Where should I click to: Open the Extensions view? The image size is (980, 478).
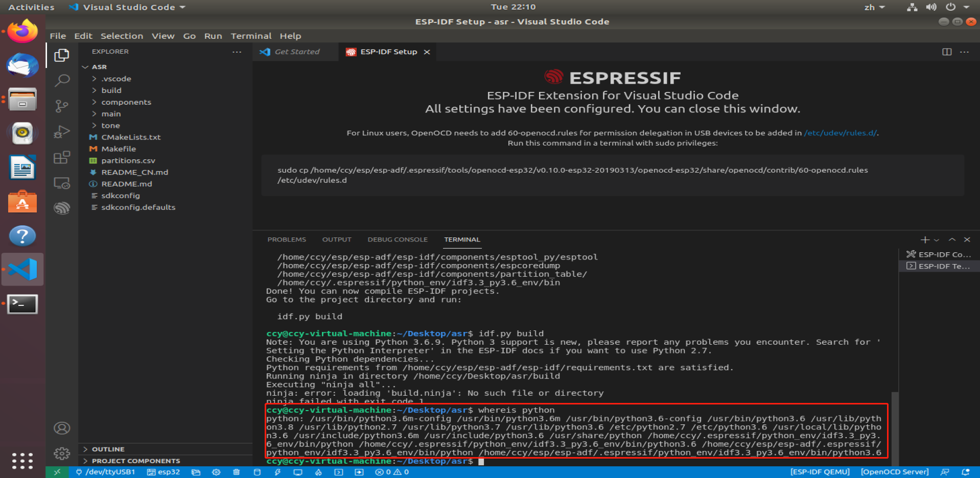tap(62, 157)
